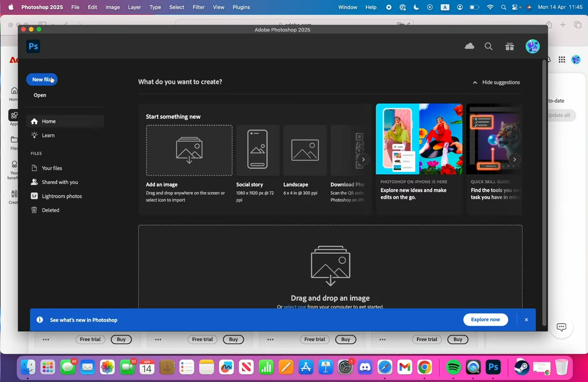Viewport: 588px width, 382px height.
Task: Collapse suggestions with Hide suggestions
Action: click(x=496, y=82)
